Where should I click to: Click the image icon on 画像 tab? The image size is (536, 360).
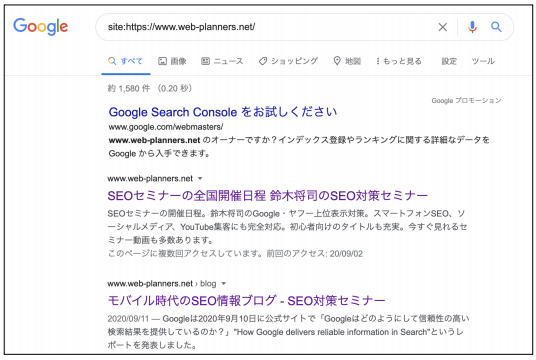(x=162, y=61)
